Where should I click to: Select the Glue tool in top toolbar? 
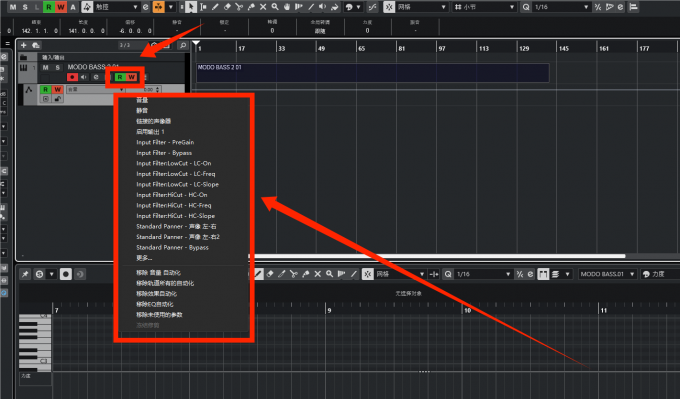(x=251, y=7)
